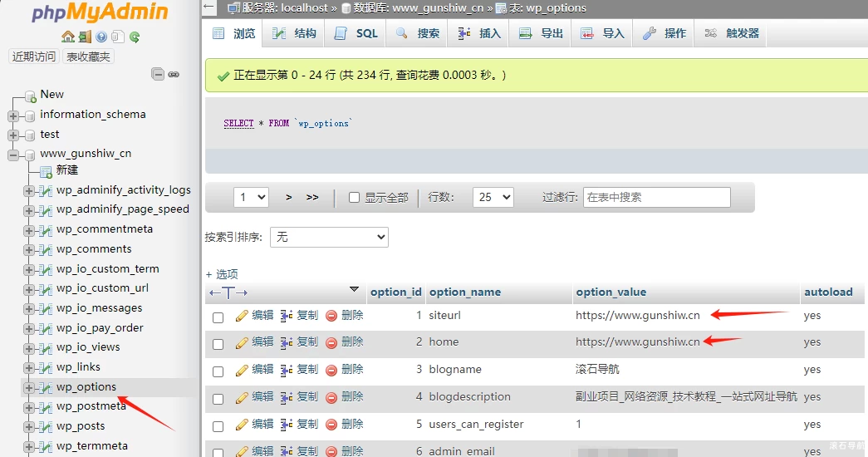The width and height of the screenshot is (868, 457).
Task: Expand the information_schema database node
Action: pos(13,115)
